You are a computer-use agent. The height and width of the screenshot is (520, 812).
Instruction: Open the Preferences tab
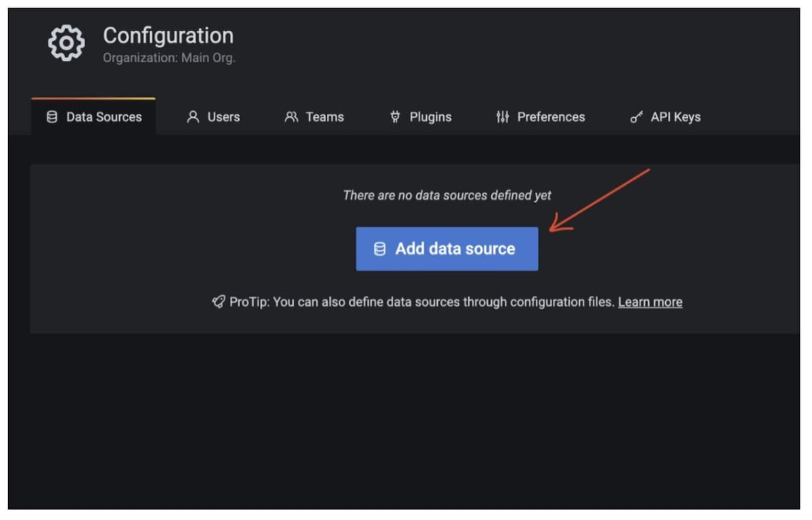click(540, 116)
